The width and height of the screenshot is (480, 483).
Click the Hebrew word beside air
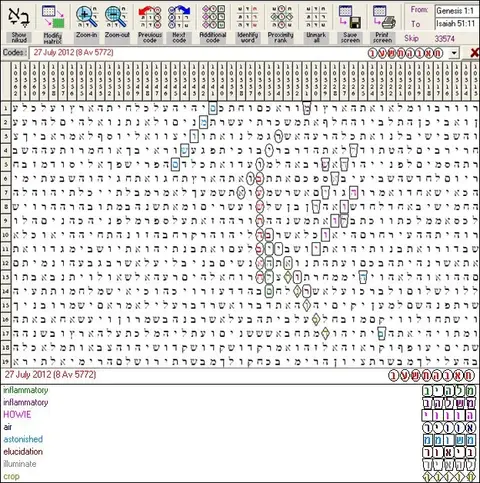(449, 428)
